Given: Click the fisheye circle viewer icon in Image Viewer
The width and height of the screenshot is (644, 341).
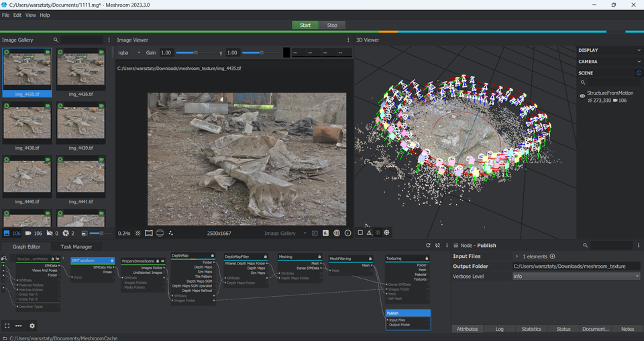Looking at the screenshot, I should pyautogui.click(x=160, y=233).
